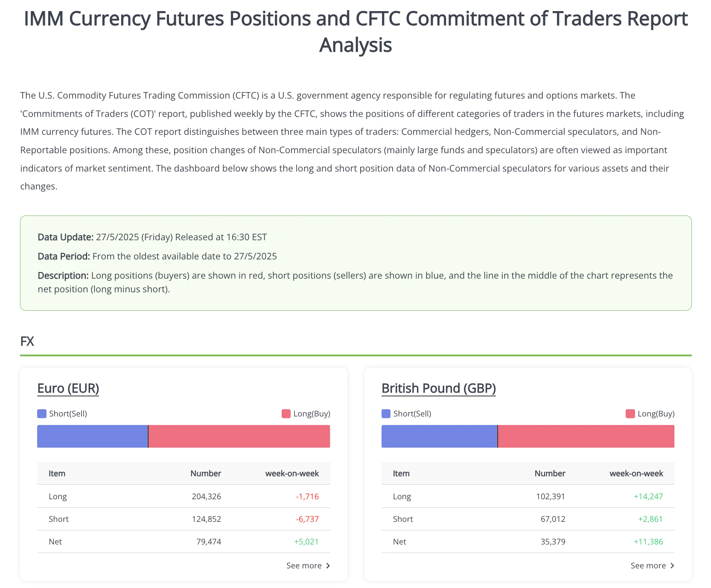
Task: Select the blue short portion of EUR bar
Action: pos(92,436)
